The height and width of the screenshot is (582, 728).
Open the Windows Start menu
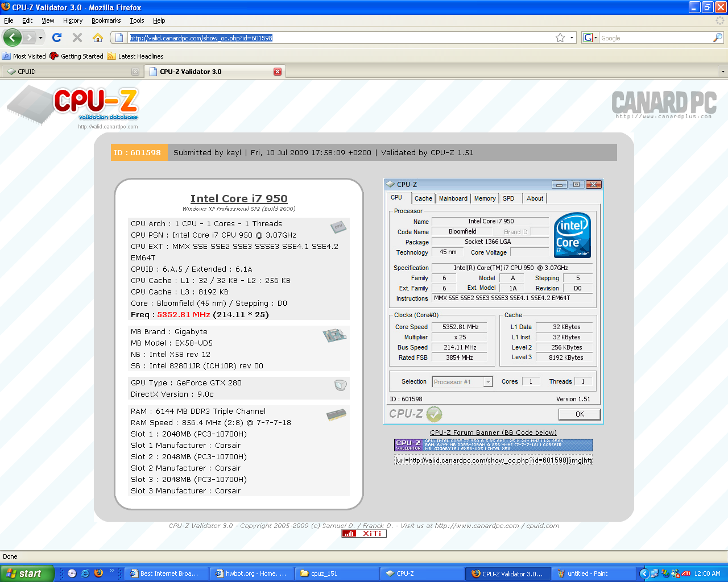coord(27,573)
